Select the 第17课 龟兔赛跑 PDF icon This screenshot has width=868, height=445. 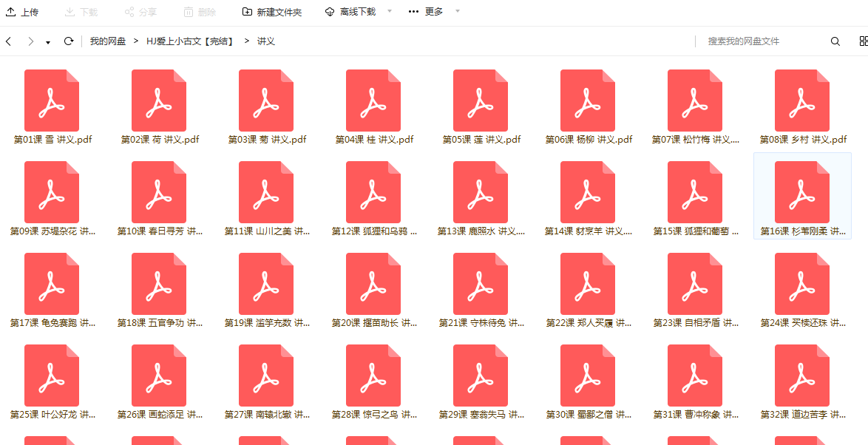[52, 284]
